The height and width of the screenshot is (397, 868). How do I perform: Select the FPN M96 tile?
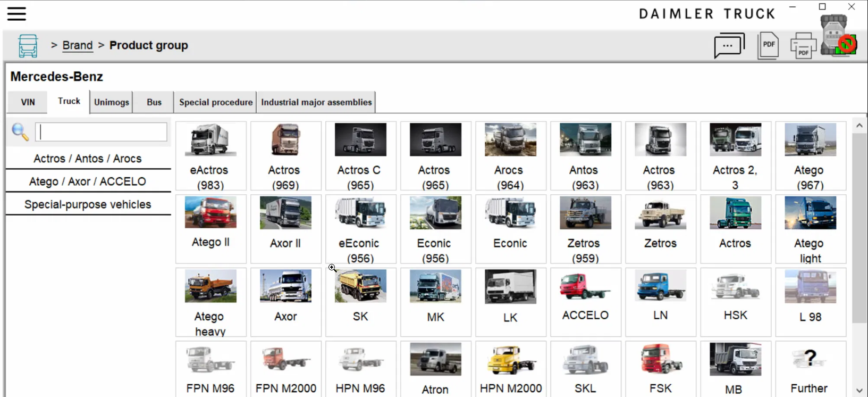tap(211, 369)
